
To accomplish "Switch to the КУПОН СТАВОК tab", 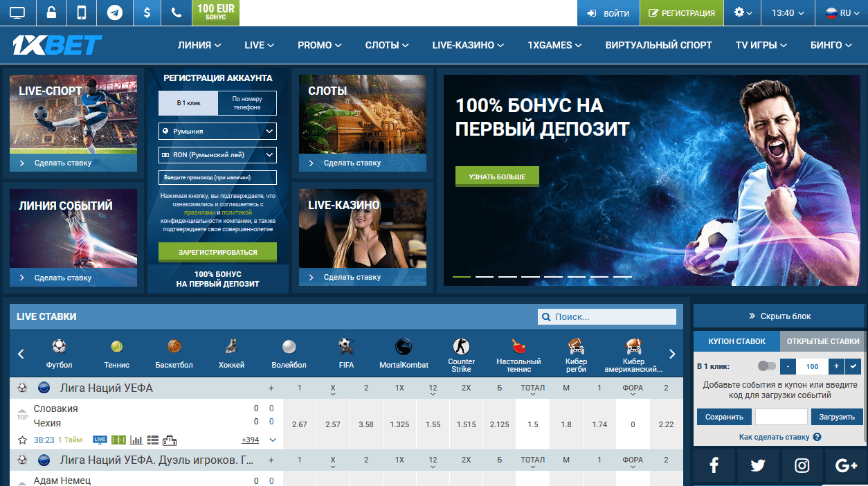I will point(736,341).
